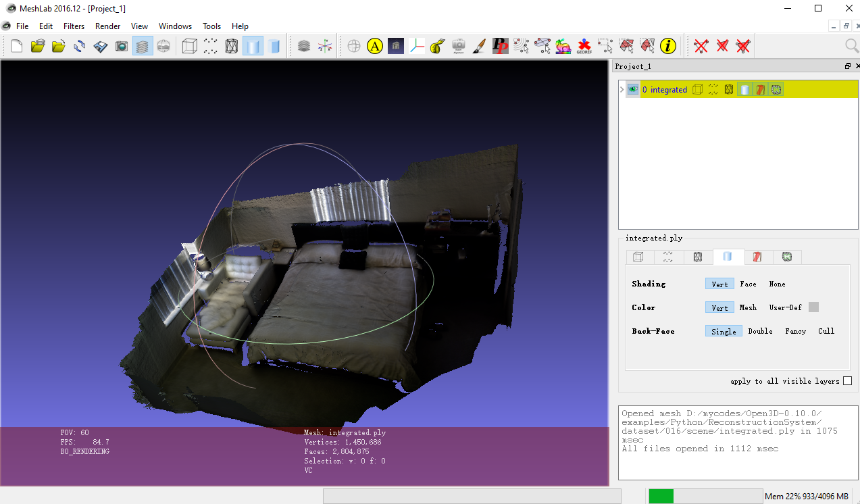Viewport: 860px width, 504px height.
Task: Enable wireframe rendering mode icon
Action: coord(231,46)
